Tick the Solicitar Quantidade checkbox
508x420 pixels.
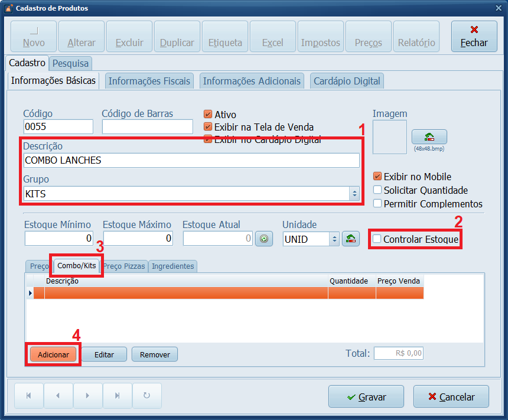click(377, 190)
